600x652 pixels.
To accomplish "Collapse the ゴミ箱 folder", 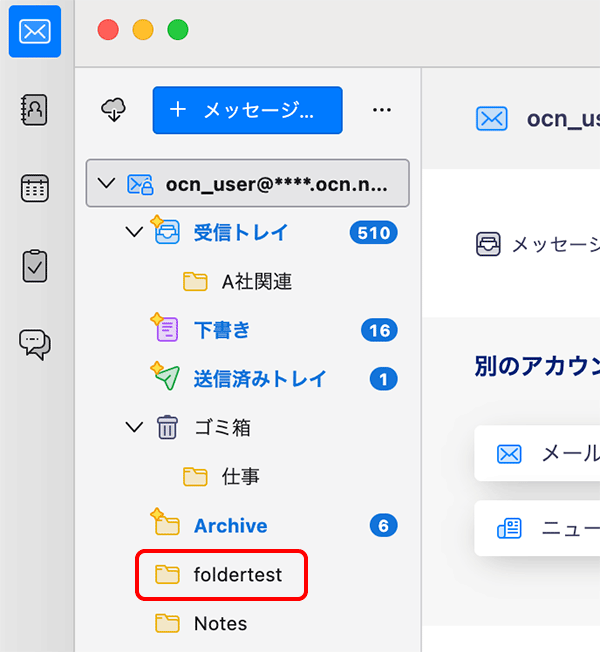I will pyautogui.click(x=134, y=428).
